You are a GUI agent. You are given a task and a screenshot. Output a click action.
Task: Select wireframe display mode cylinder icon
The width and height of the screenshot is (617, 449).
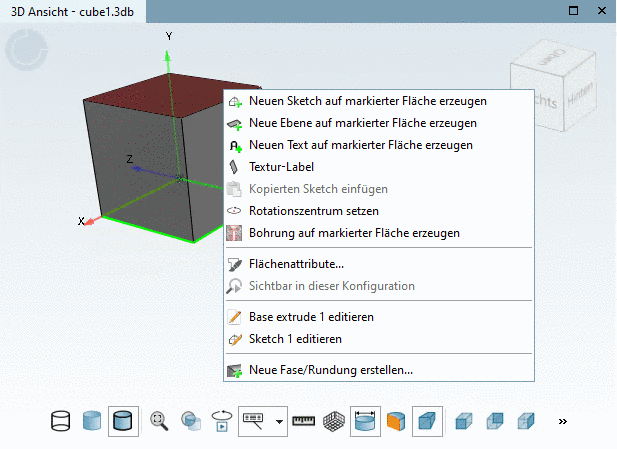(x=61, y=421)
